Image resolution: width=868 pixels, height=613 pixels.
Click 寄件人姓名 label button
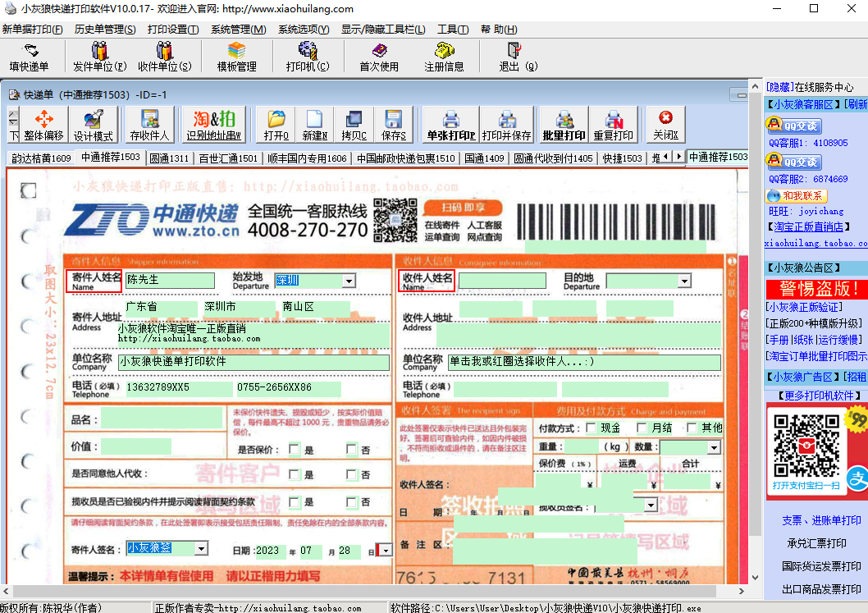[x=94, y=281]
